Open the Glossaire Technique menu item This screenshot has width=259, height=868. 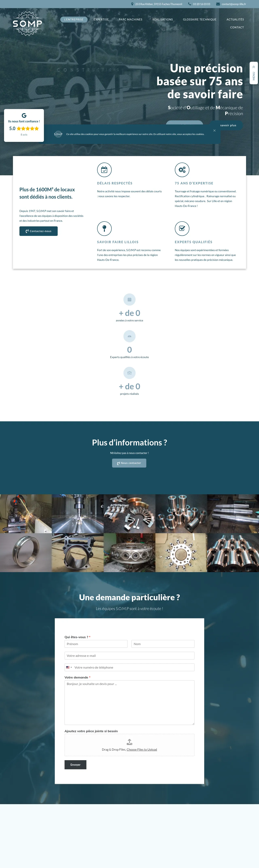point(200,19)
